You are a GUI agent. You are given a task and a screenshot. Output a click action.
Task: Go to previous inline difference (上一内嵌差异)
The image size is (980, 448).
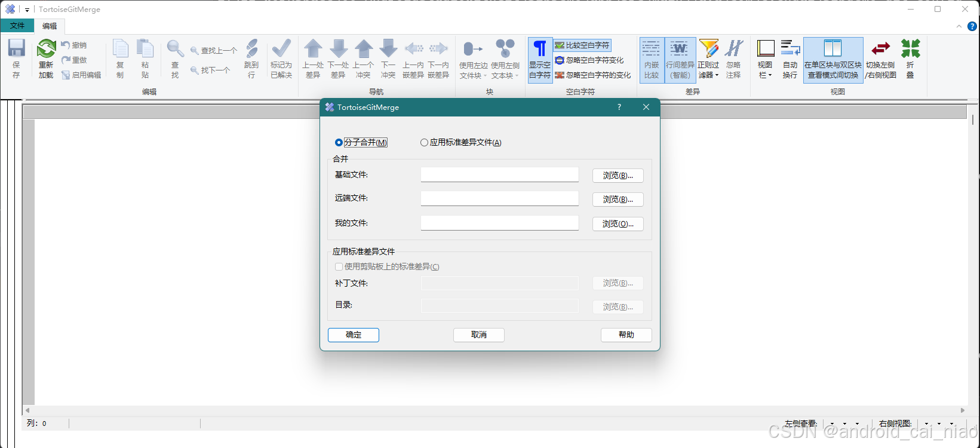coord(413,49)
